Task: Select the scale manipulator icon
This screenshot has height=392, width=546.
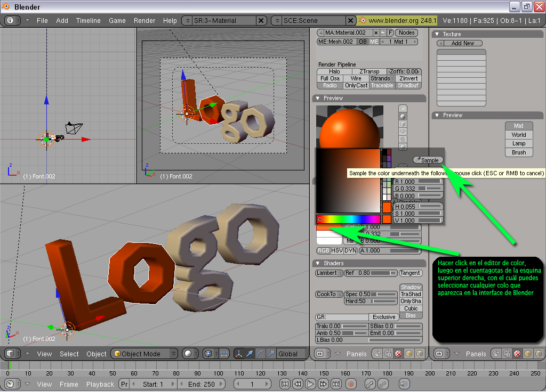Action: 270,354
